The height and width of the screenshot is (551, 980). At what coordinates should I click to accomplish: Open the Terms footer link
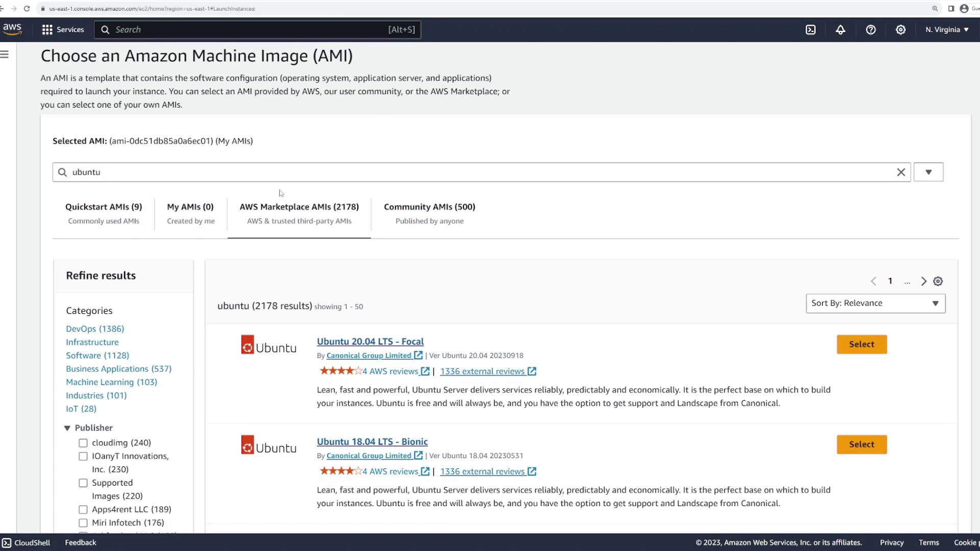(928, 542)
